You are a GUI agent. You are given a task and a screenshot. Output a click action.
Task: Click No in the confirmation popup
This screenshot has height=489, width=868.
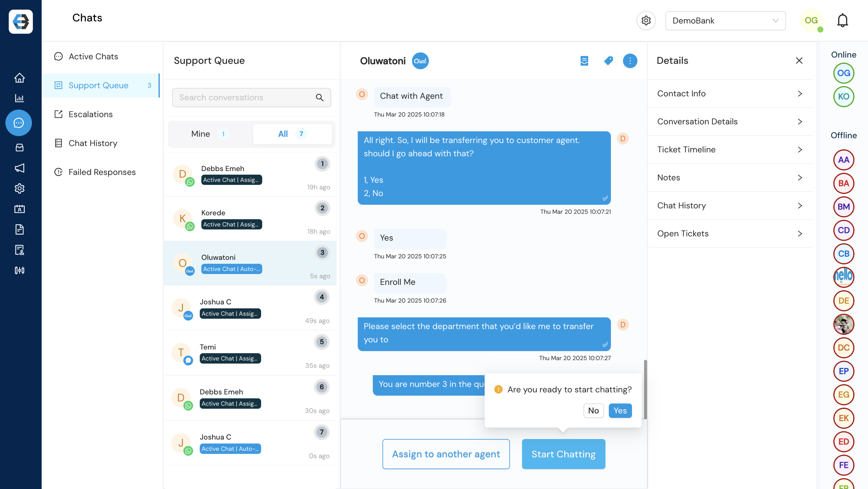[593, 411]
